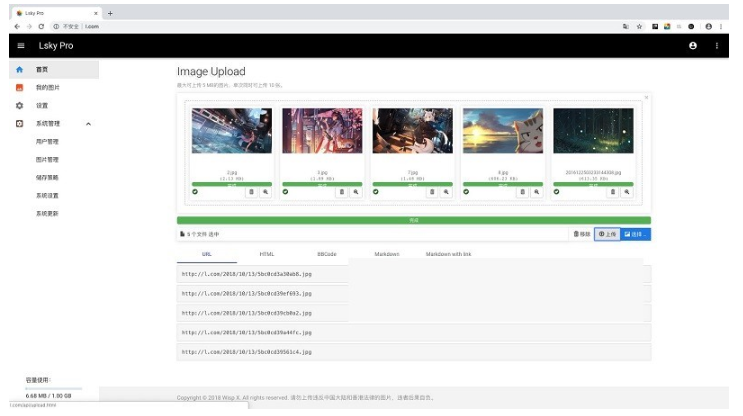The height and width of the screenshot is (416, 743).
Task: Open the app's three-dot menu in the black header
Action: (717, 46)
